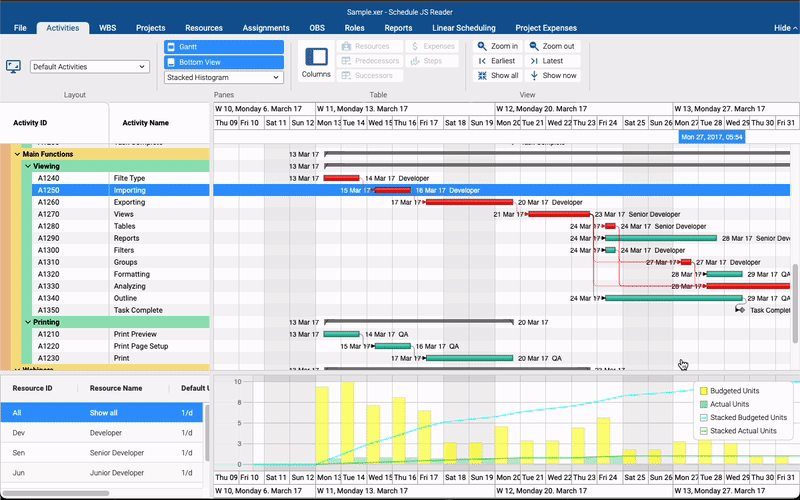Jump to Latest date in view
This screenshot has width=800, height=500.
tap(532, 61)
